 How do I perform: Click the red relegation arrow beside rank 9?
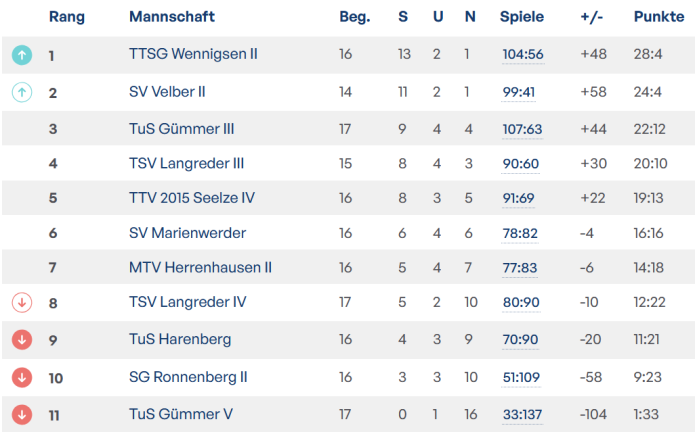22,340
